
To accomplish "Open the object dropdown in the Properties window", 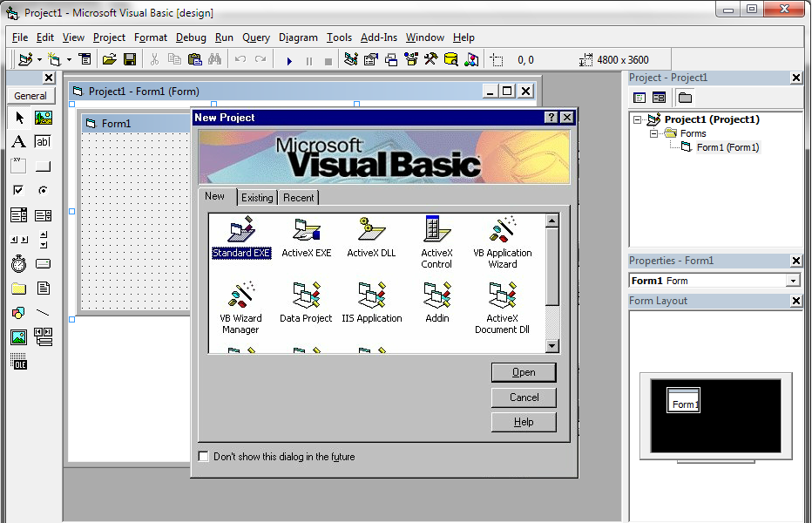I will point(792,281).
